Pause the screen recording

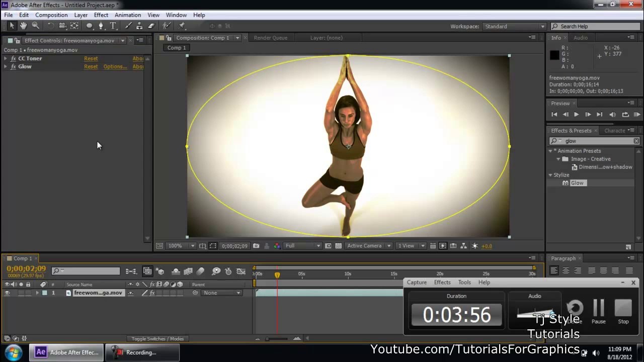[x=599, y=312]
